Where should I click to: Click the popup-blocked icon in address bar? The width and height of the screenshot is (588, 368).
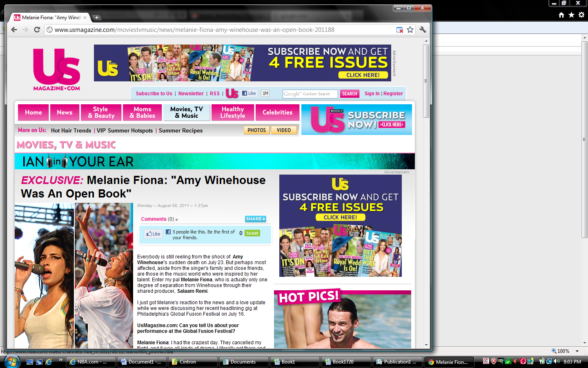pyautogui.click(x=400, y=30)
